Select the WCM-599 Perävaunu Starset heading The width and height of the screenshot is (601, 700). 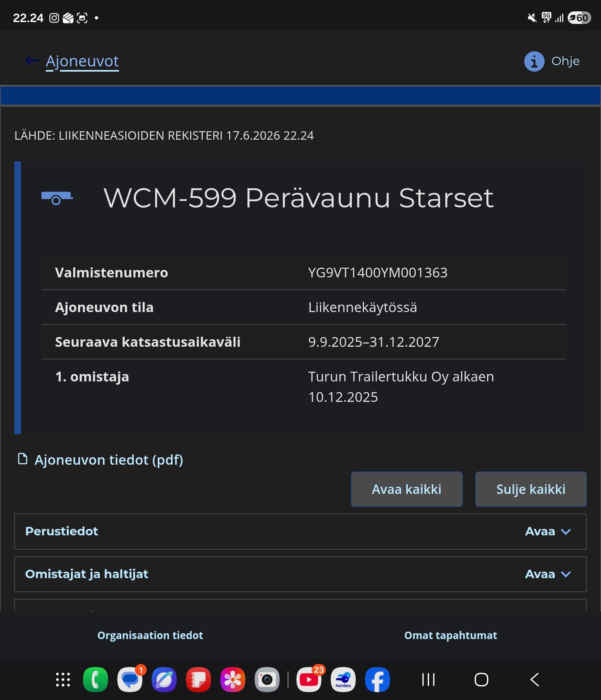tap(299, 198)
